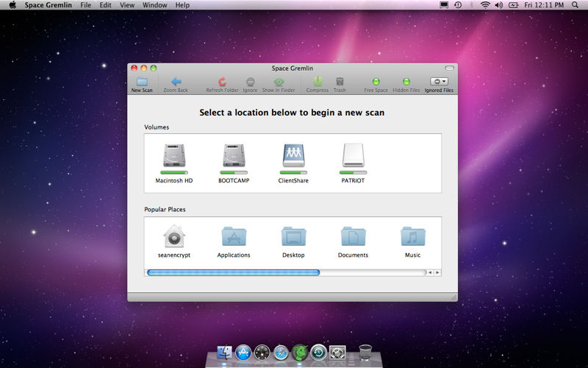Open the View menu

click(126, 5)
